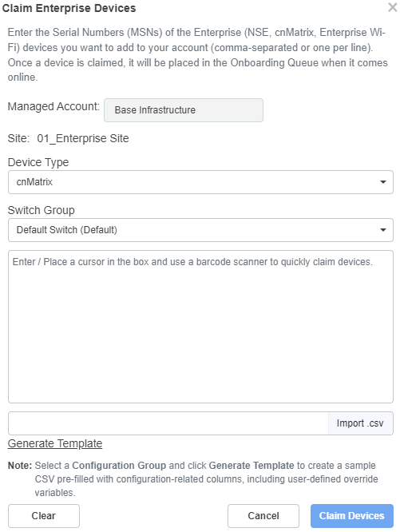The image size is (400, 532).
Task: Click the 01_Enterprise Site site name
Action: tap(83, 138)
